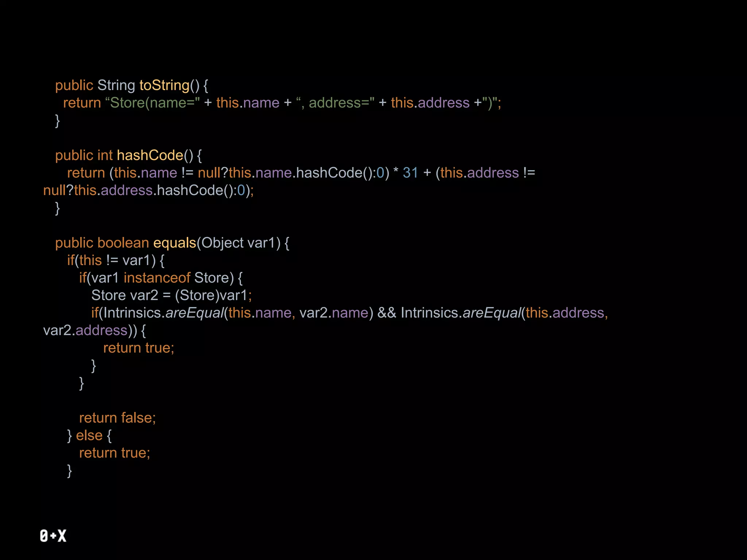Select the line 'Store var2 = (Store)var1;'
The height and width of the screenshot is (560, 747).
pos(171,296)
